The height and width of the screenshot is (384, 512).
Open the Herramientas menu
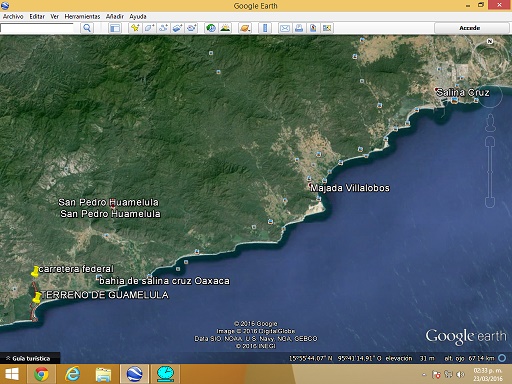coord(82,16)
